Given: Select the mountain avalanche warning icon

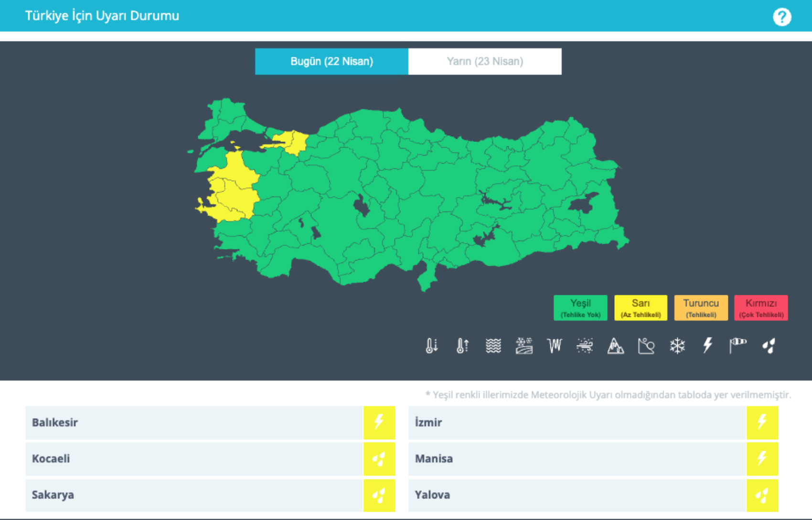Looking at the screenshot, I should pyautogui.click(x=615, y=346).
